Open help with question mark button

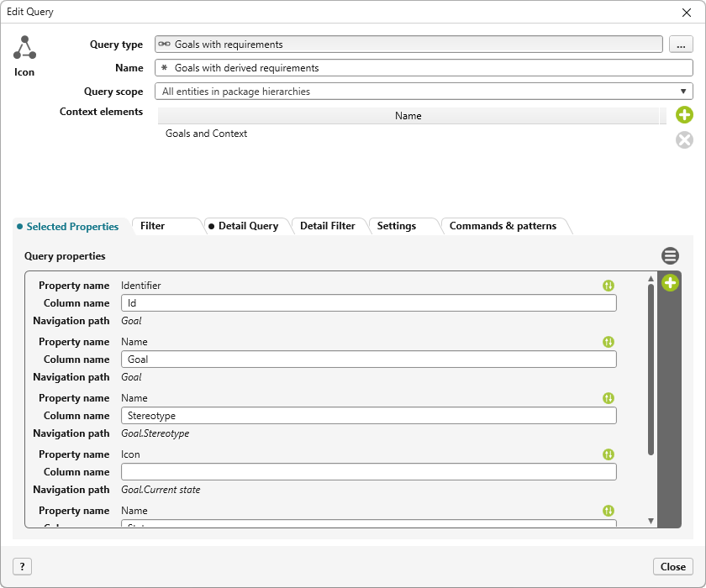(x=22, y=566)
